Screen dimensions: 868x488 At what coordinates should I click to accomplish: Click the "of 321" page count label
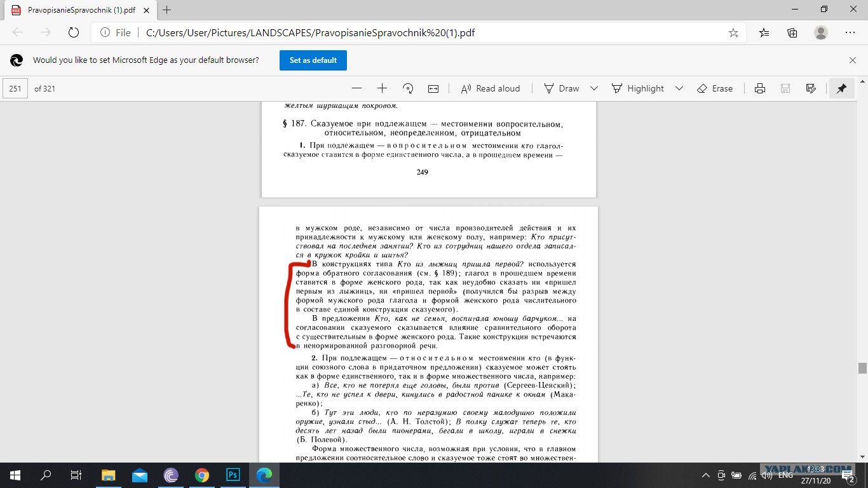click(x=44, y=88)
